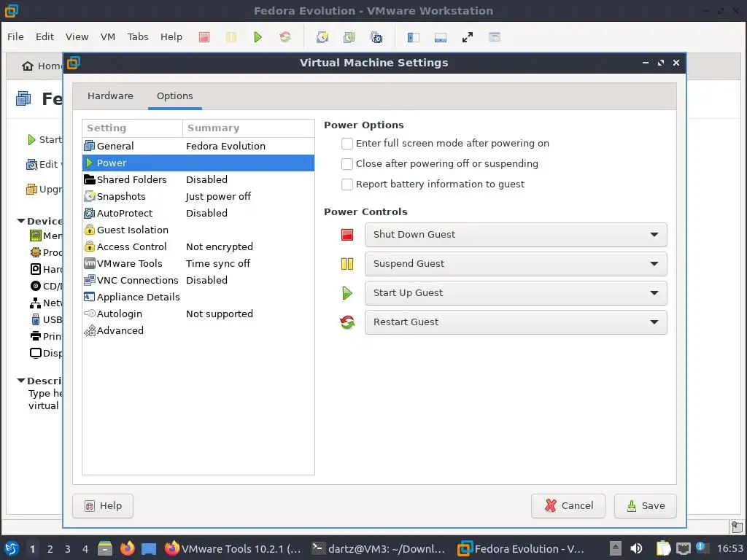Click the full screen arrows toolbar icon
The image size is (747, 560).
468,37
